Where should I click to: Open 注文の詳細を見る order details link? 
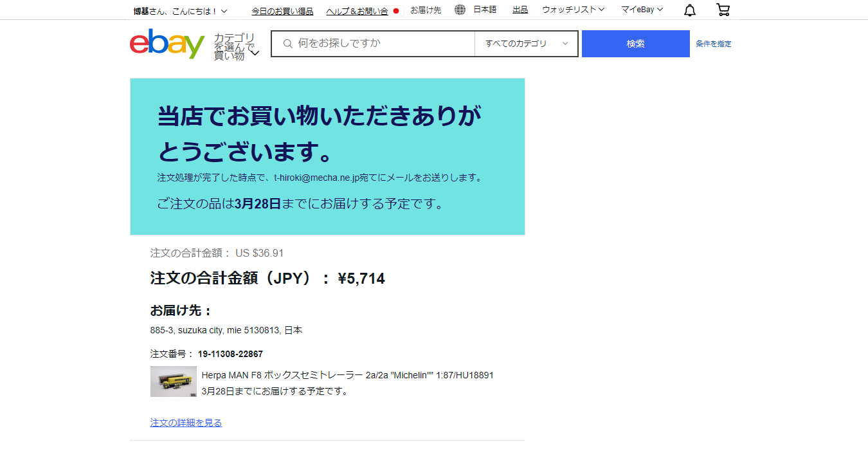(186, 423)
